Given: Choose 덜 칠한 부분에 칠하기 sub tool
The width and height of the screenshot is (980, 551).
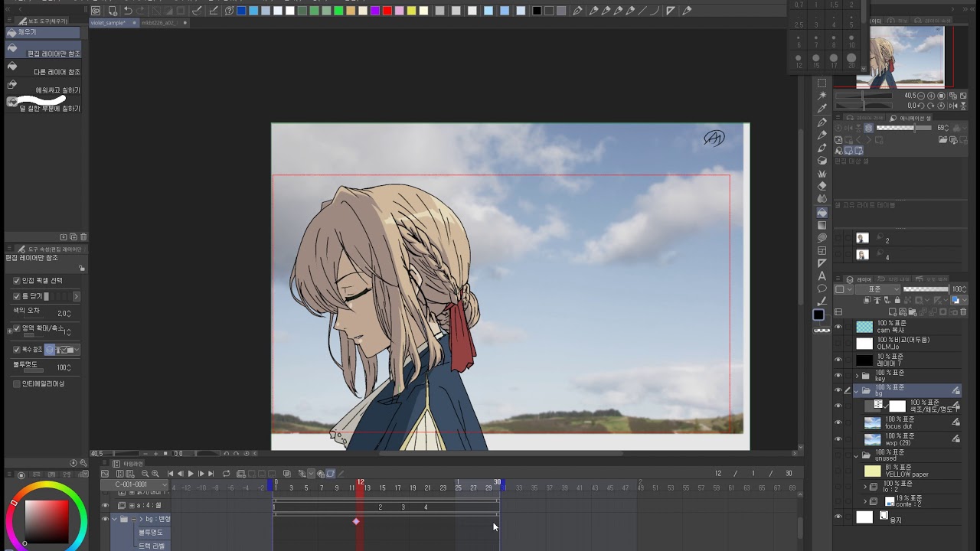Looking at the screenshot, I should click(43, 106).
